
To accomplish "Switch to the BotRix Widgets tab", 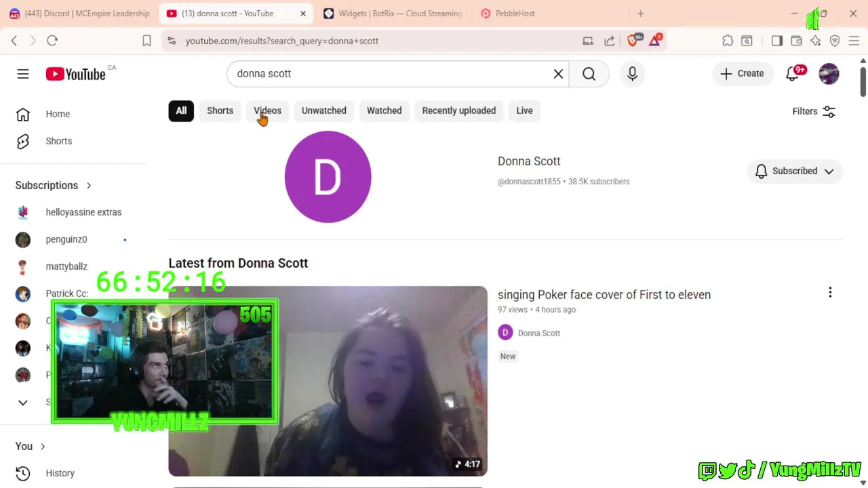I will coord(393,14).
